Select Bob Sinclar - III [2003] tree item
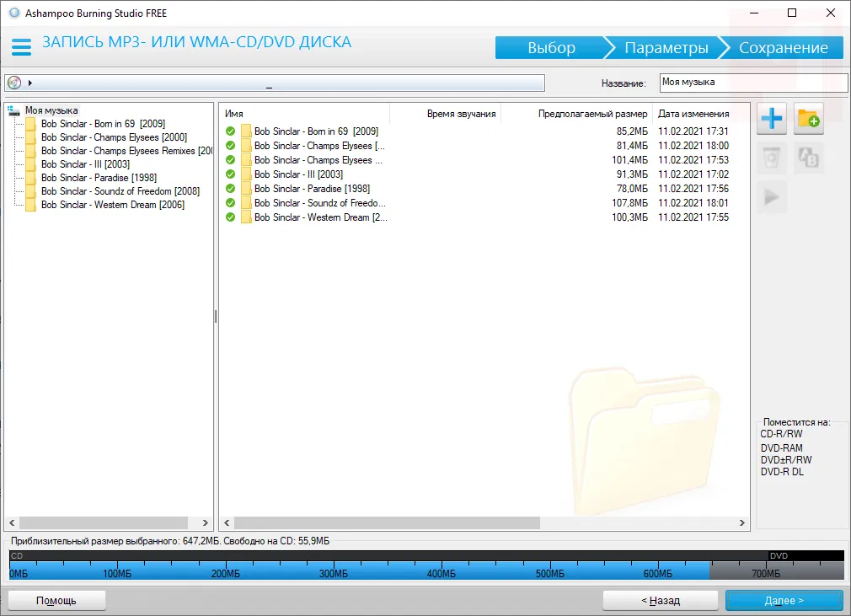The height and width of the screenshot is (616, 851). (x=85, y=164)
